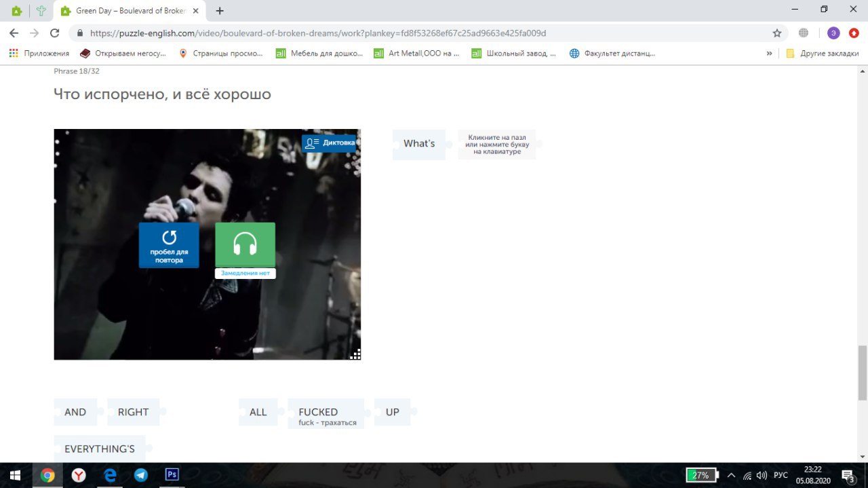
Task: Switch to the second pinned tab
Action: click(x=41, y=11)
